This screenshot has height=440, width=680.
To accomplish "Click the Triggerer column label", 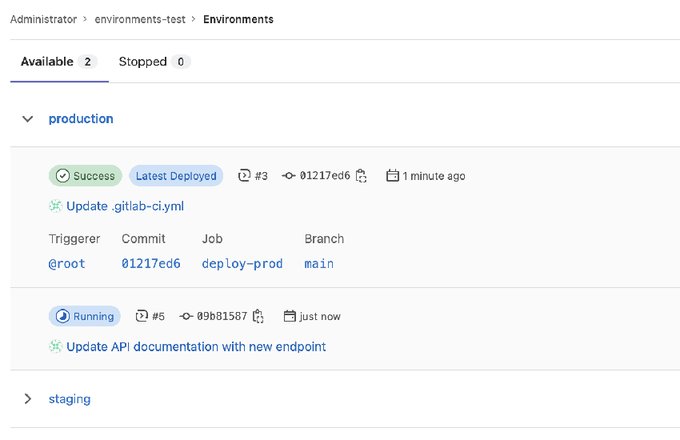I will (x=74, y=239).
